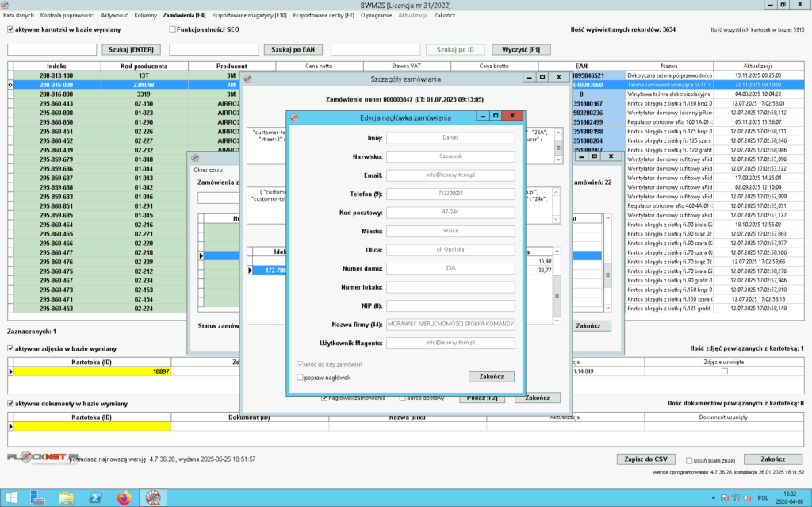Image resolution: width=812 pixels, height=507 pixels.
Task: Click the Edycja nagłówka zamówienia title icon
Action: point(294,116)
